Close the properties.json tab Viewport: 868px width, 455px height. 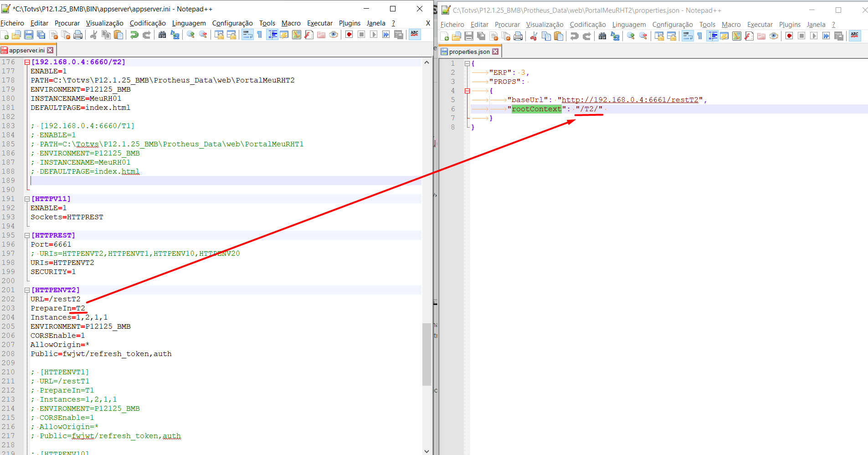tap(495, 52)
